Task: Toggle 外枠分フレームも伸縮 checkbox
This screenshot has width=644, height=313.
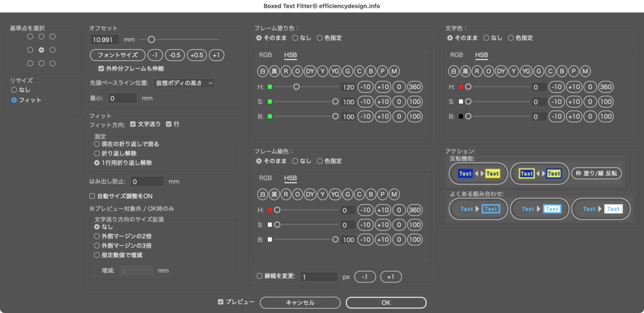Action: 131,68
